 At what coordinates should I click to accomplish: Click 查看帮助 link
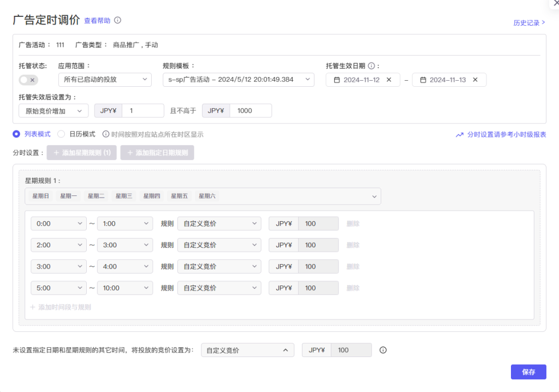97,21
